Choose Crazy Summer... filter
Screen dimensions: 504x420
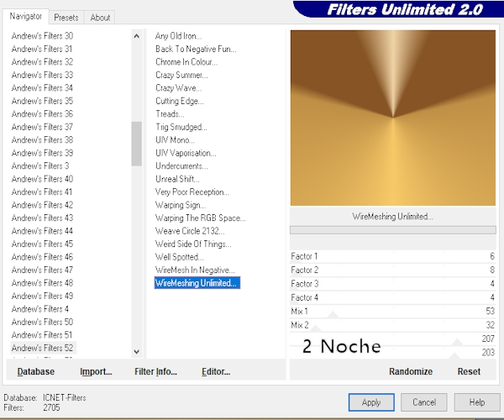[181, 75]
